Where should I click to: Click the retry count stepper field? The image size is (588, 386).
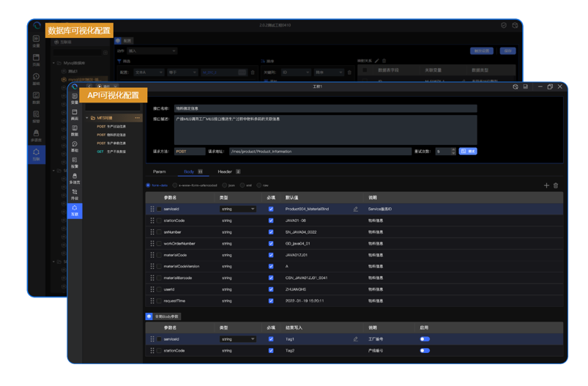pos(444,151)
